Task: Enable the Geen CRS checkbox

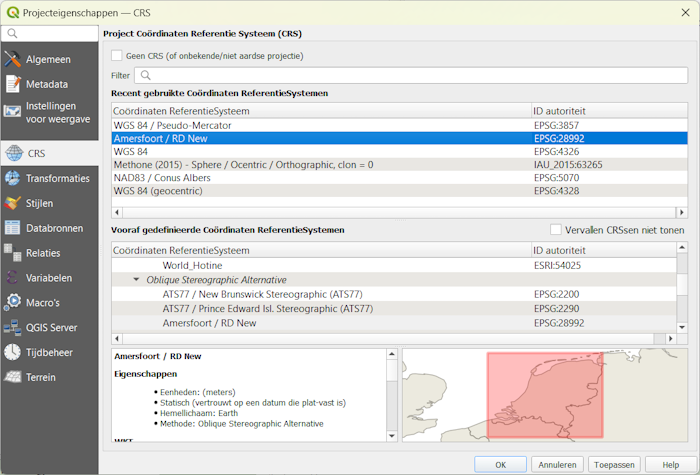Action: point(117,55)
